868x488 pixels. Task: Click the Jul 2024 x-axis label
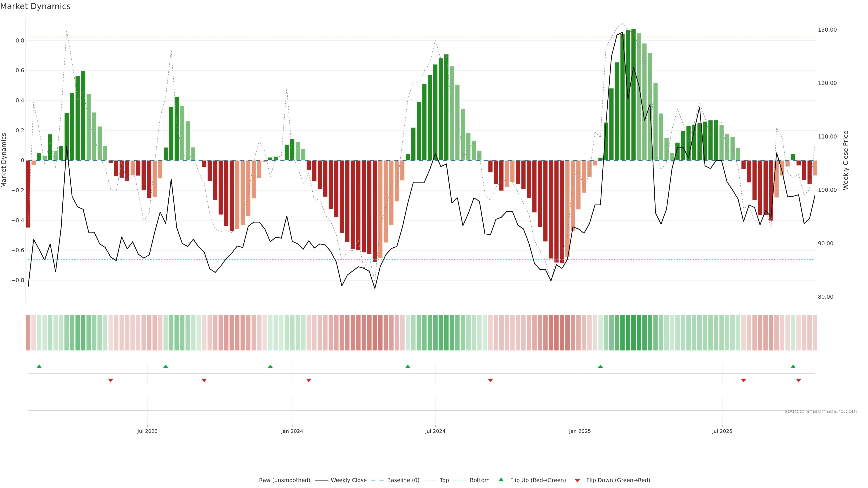click(x=435, y=431)
